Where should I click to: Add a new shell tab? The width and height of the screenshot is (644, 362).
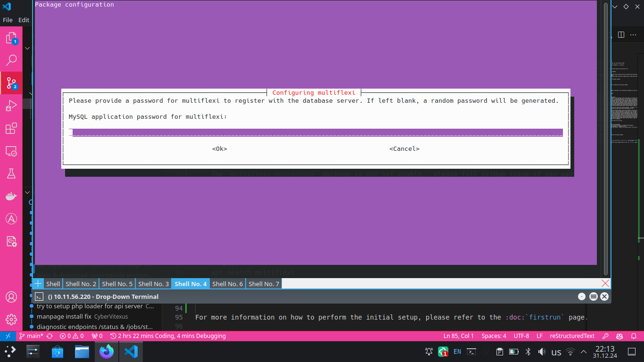click(x=38, y=283)
